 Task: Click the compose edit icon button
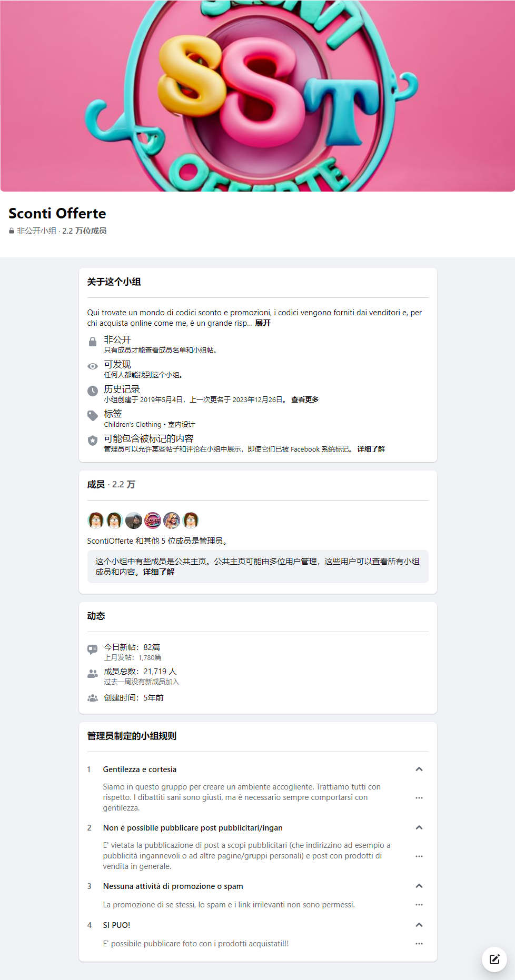click(x=494, y=959)
